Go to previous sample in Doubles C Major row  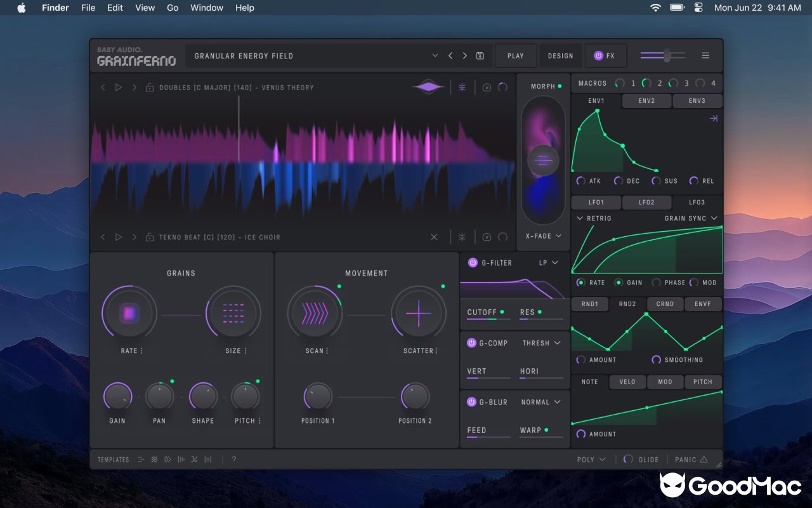[x=103, y=88]
